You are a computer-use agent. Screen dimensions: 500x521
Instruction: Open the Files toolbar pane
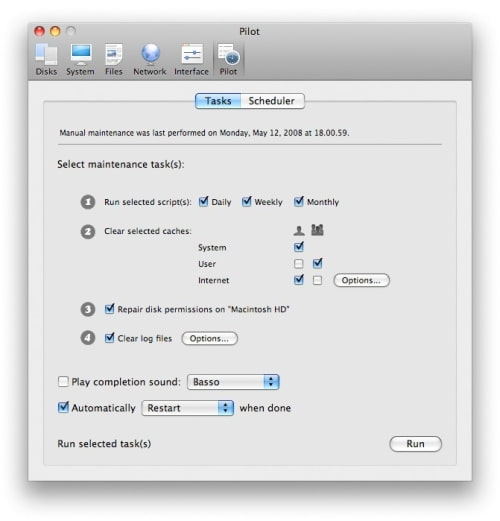click(x=114, y=60)
